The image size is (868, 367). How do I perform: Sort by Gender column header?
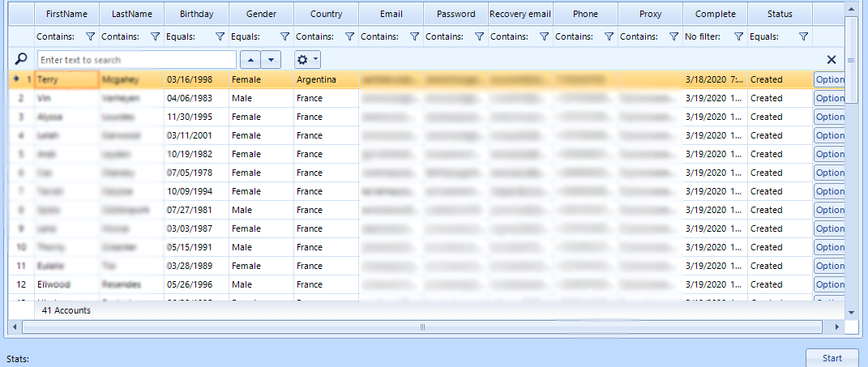pyautogui.click(x=261, y=14)
